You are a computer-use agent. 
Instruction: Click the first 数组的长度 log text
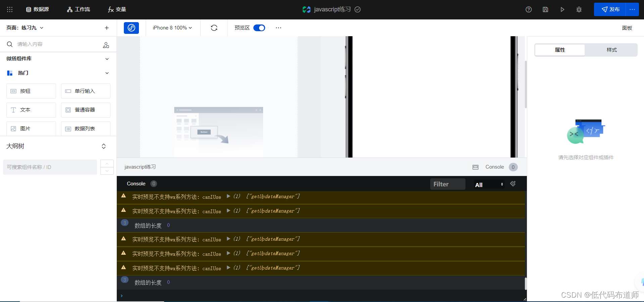click(x=148, y=226)
